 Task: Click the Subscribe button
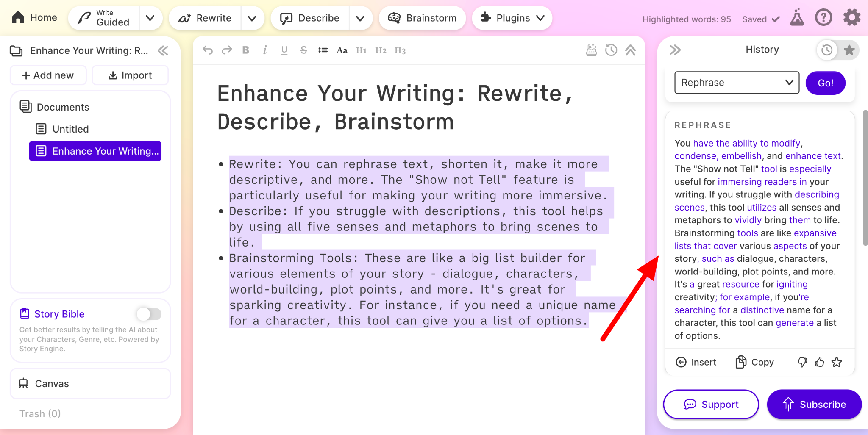click(x=814, y=405)
